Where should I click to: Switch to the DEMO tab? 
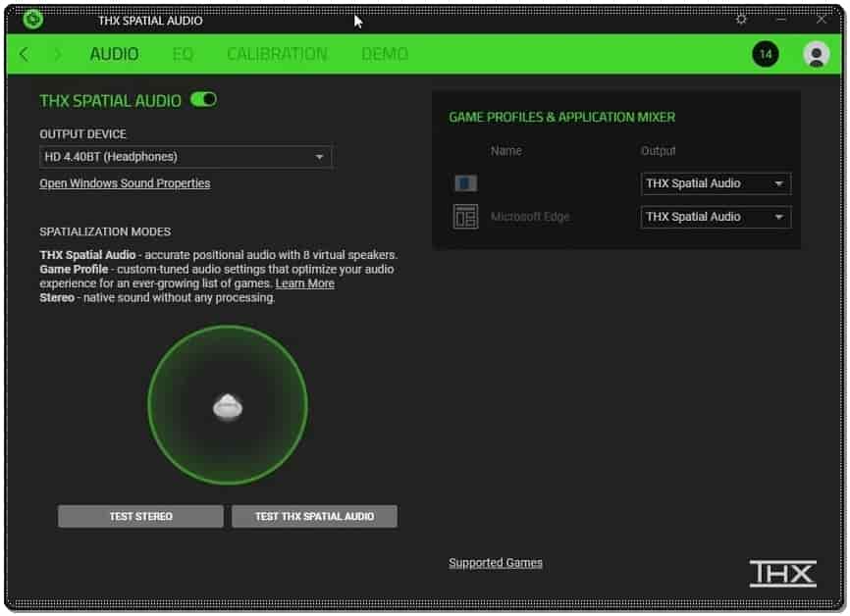385,54
